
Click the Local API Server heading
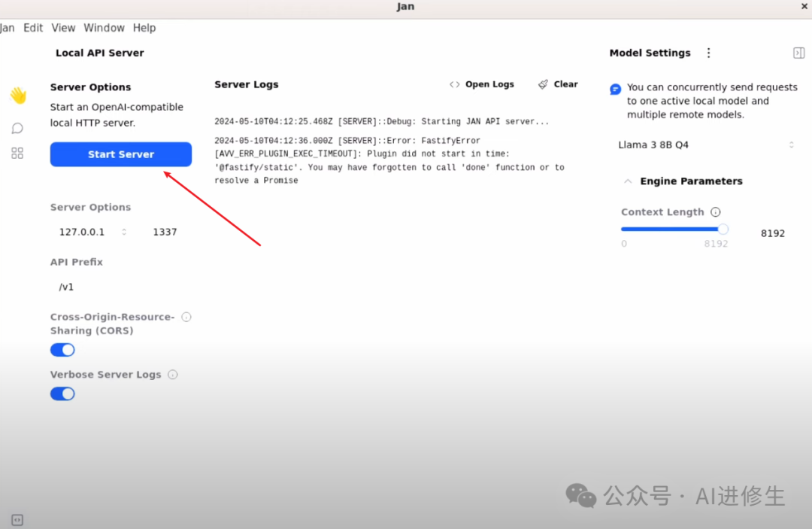click(x=100, y=53)
